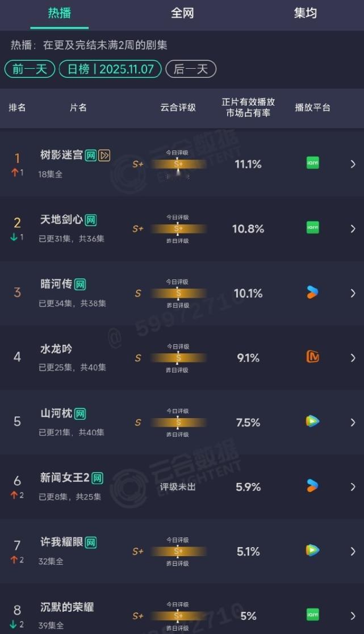Click the Youku icon beside 新闻女王2
Screen dimensions: 364x634
click(x=311, y=487)
